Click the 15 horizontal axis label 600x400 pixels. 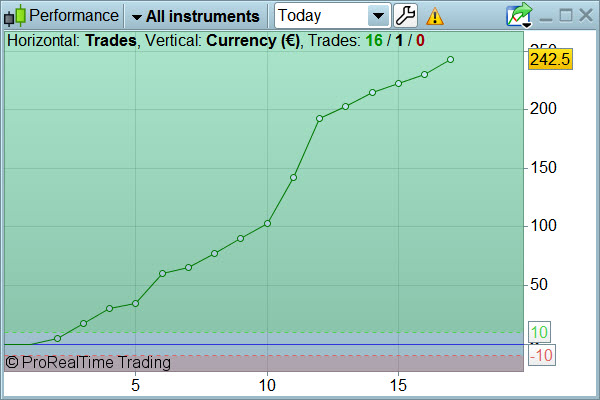tap(398, 385)
